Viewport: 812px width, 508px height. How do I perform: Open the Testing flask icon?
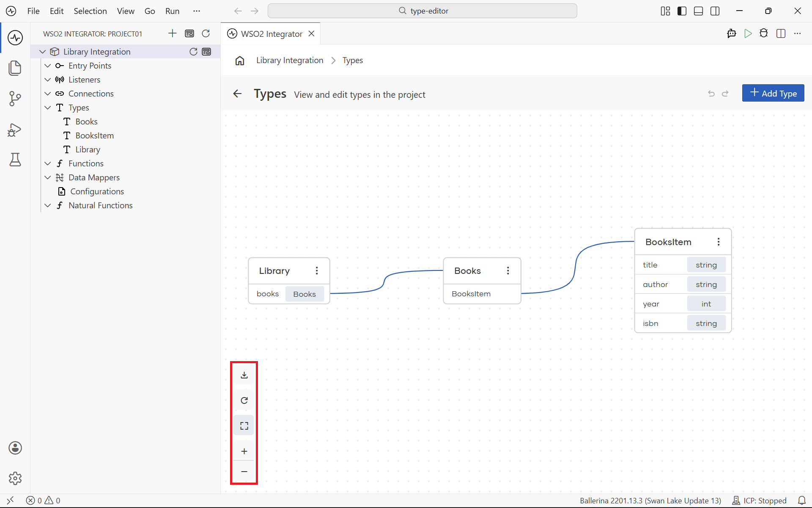point(15,160)
